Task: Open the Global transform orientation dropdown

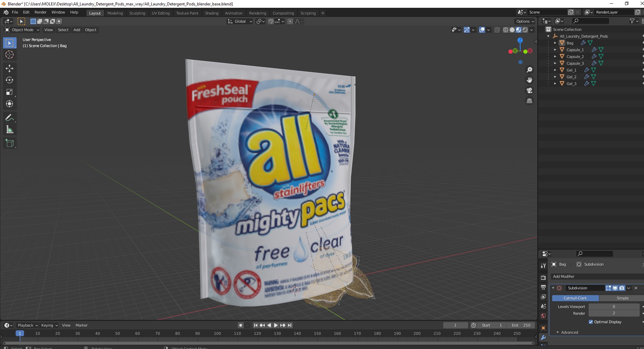Action: point(240,21)
